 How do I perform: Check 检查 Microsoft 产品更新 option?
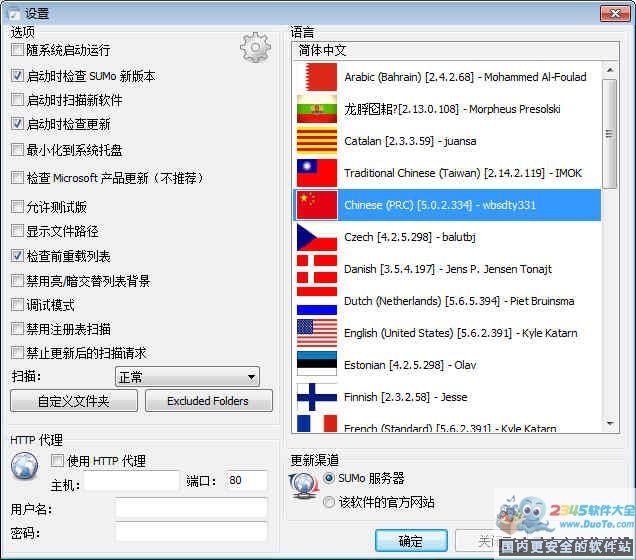(x=17, y=178)
